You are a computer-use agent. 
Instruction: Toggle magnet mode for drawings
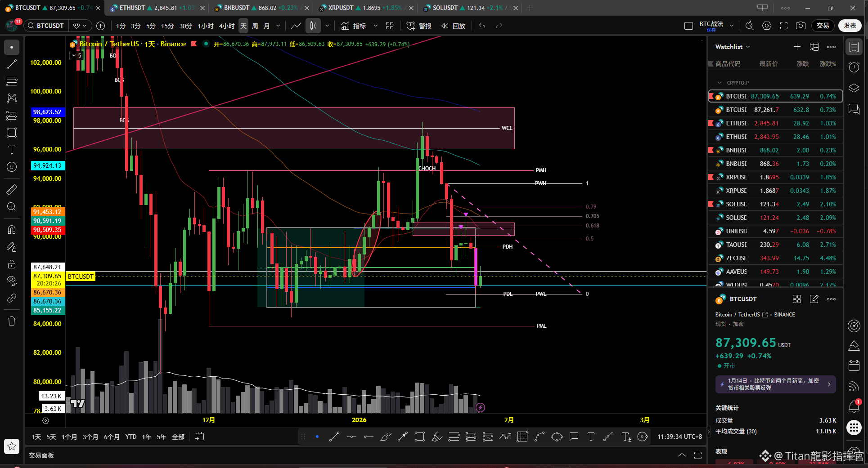[12, 230]
